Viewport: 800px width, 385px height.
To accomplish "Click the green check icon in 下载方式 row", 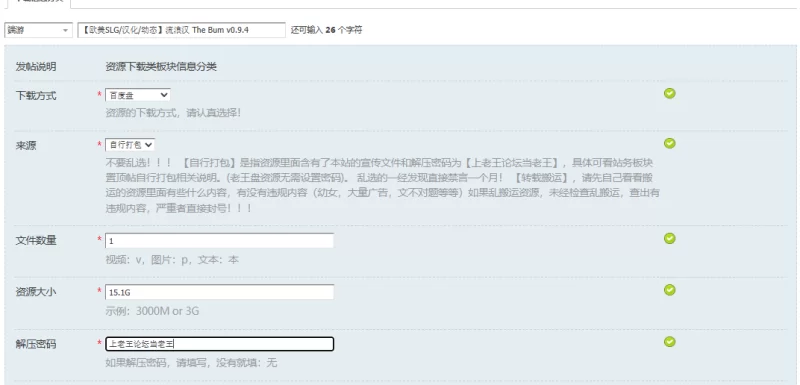I will [x=669, y=93].
